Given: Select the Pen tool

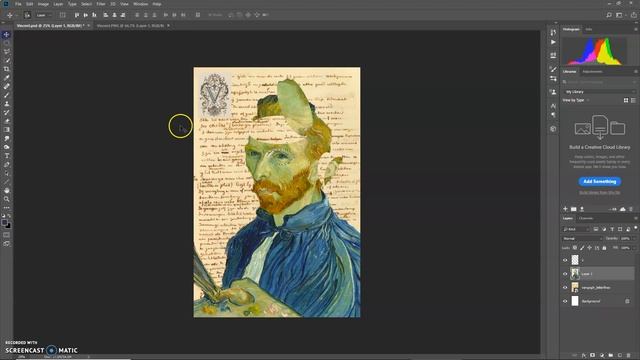Looking at the screenshot, I should click(7, 164).
